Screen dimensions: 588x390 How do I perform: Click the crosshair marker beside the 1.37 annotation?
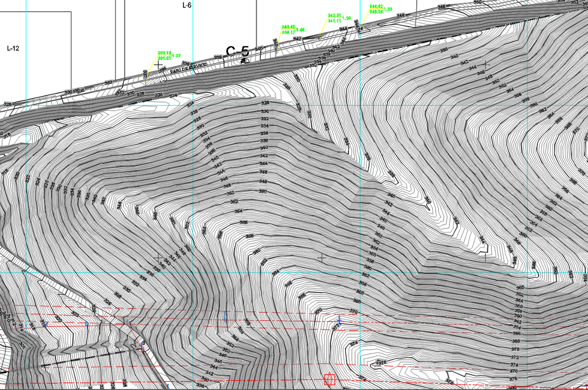coord(158,64)
